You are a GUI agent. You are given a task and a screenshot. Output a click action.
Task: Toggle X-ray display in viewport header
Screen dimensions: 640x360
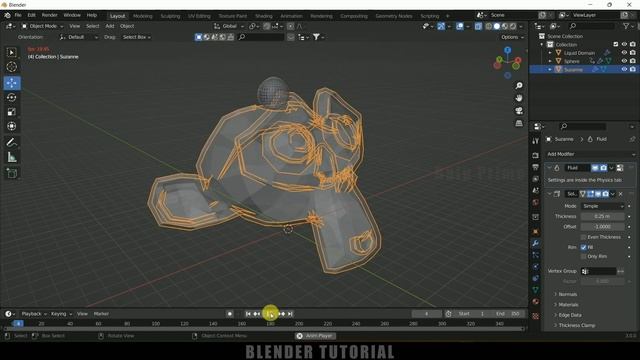pyautogui.click(x=478, y=26)
